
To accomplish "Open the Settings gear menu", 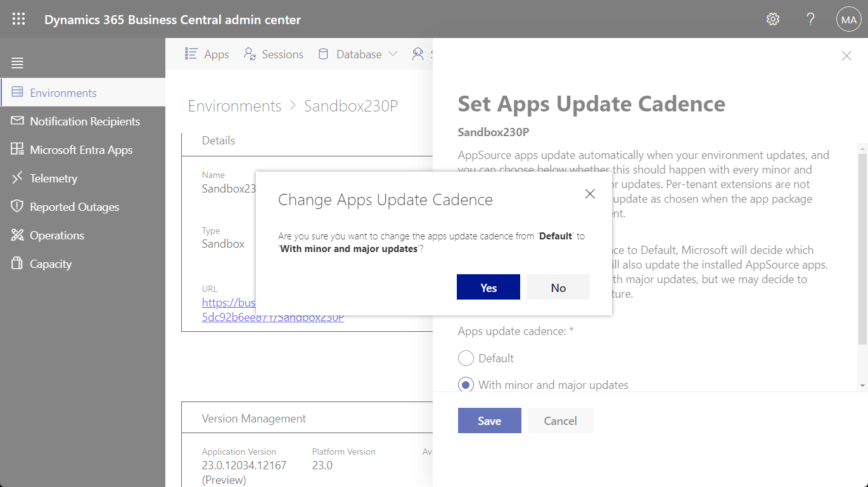I will 772,19.
